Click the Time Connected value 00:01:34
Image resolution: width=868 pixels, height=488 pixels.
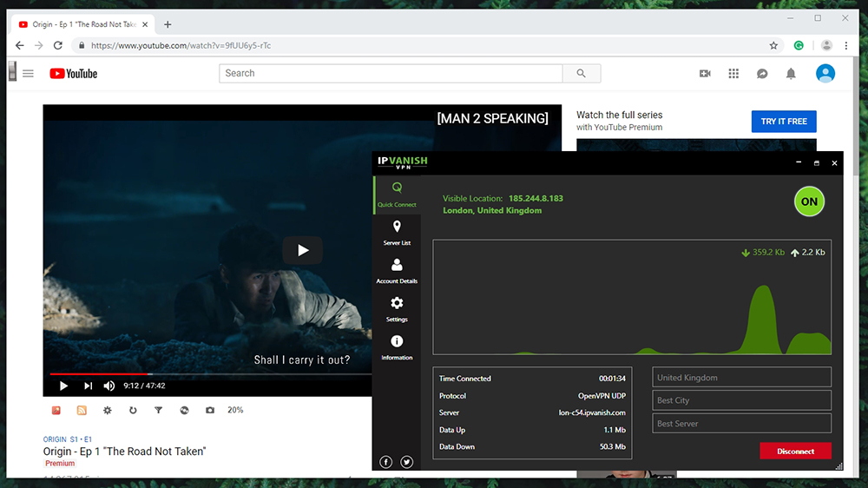coord(612,379)
